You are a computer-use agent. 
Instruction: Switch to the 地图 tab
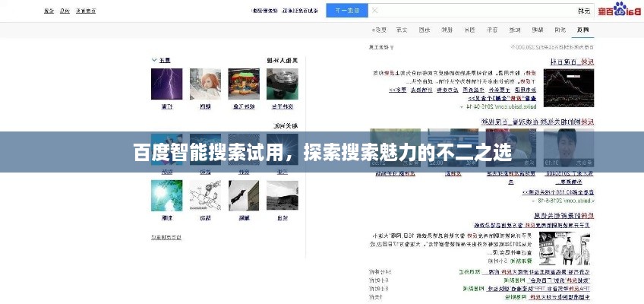(x=425, y=30)
